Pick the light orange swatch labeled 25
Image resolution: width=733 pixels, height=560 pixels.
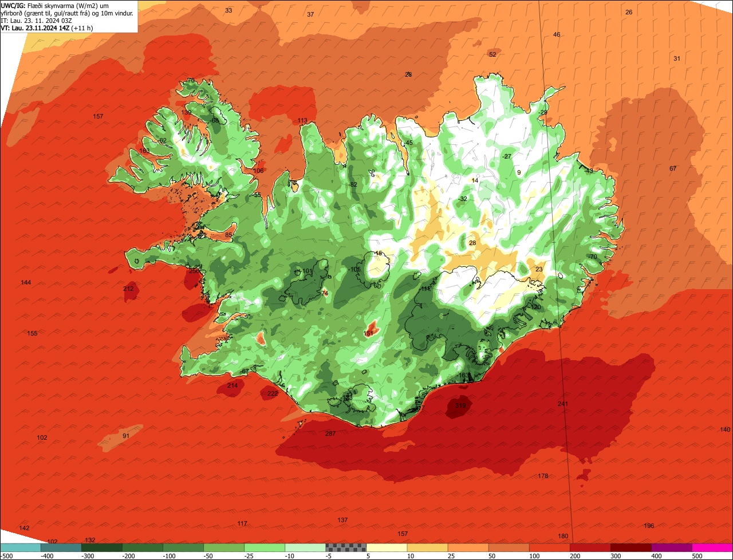pos(468,547)
